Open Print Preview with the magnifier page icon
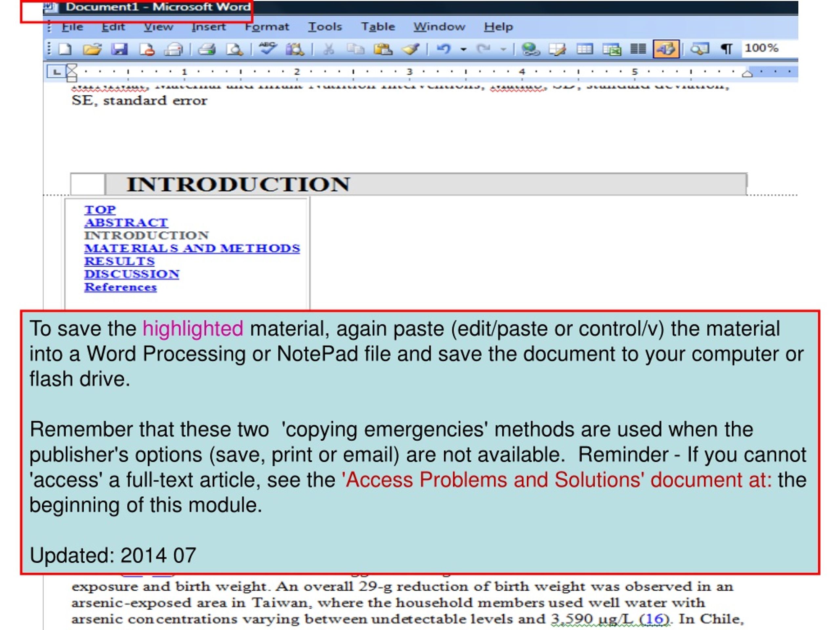840x630 pixels. click(x=235, y=49)
